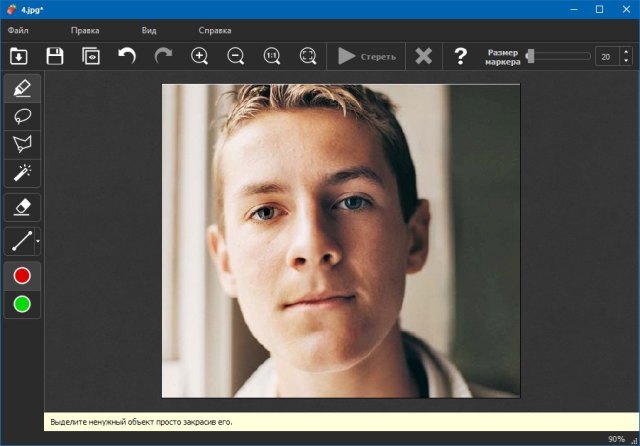Viewport: 640px width, 446px height.
Task: Click the Open image icon
Action: [x=19, y=56]
